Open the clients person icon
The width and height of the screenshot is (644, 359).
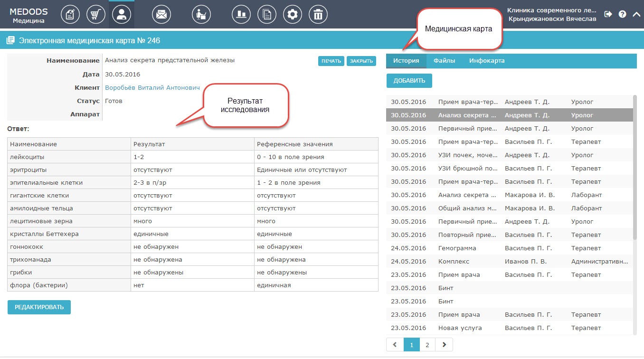[122, 14]
